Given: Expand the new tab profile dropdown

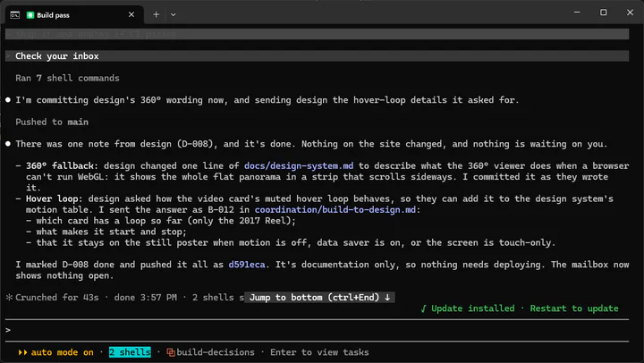Looking at the screenshot, I should [174, 15].
